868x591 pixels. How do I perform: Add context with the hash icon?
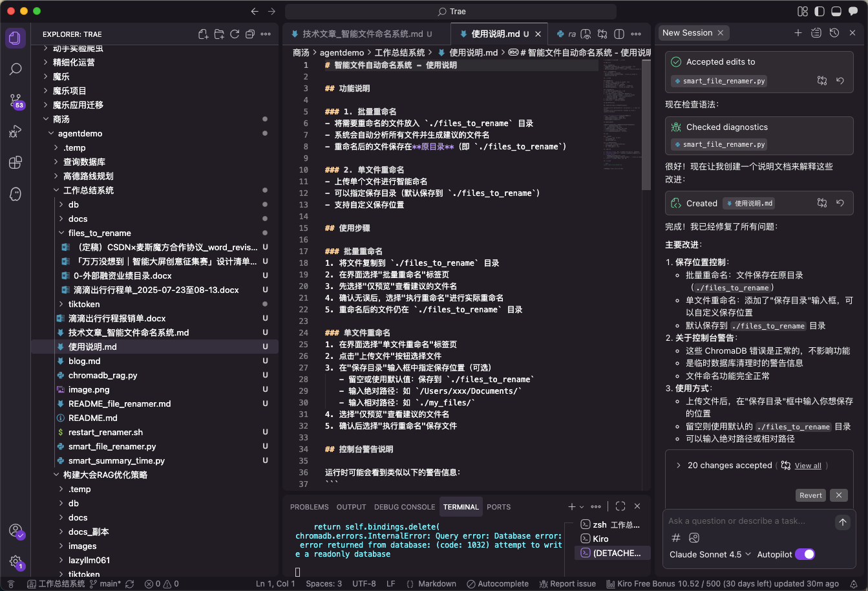(x=676, y=537)
